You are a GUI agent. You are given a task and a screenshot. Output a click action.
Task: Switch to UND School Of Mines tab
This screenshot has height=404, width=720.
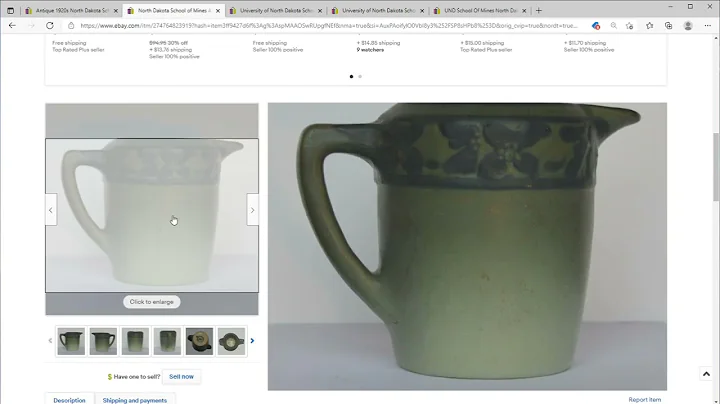pos(480,10)
